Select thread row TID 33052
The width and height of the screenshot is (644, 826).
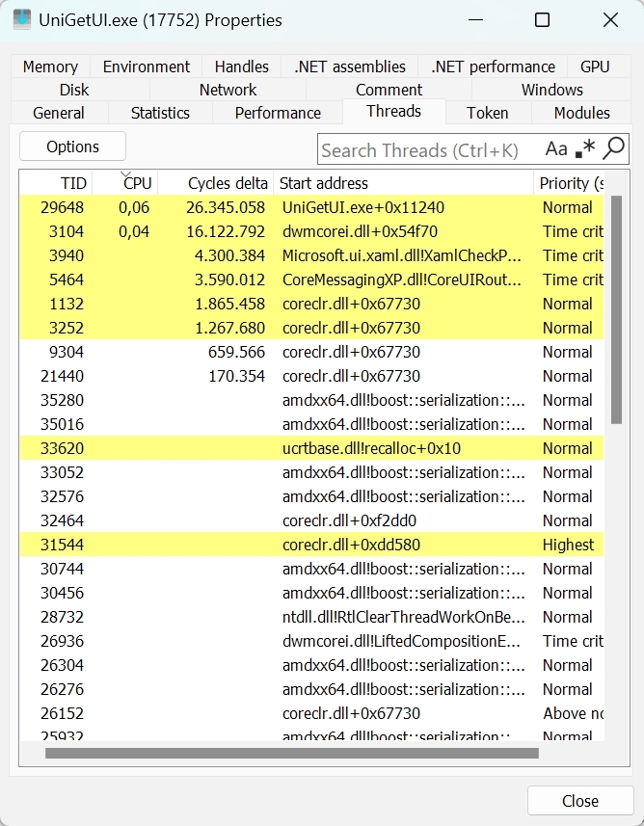pyautogui.click(x=312, y=472)
